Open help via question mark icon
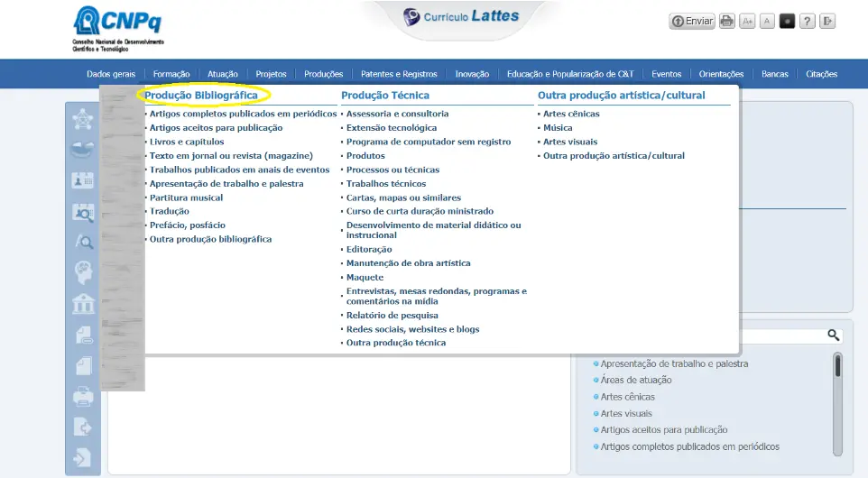Image resolution: width=868 pixels, height=478 pixels. (808, 22)
